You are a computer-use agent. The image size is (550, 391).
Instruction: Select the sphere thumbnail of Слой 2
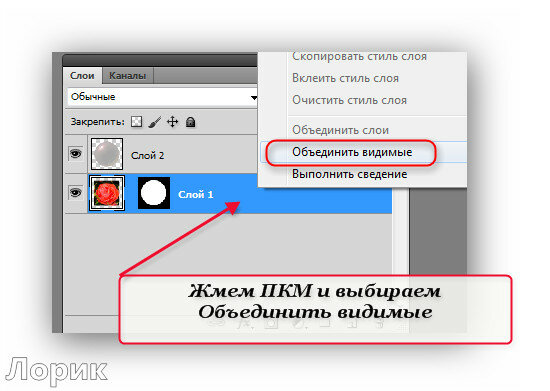107,154
